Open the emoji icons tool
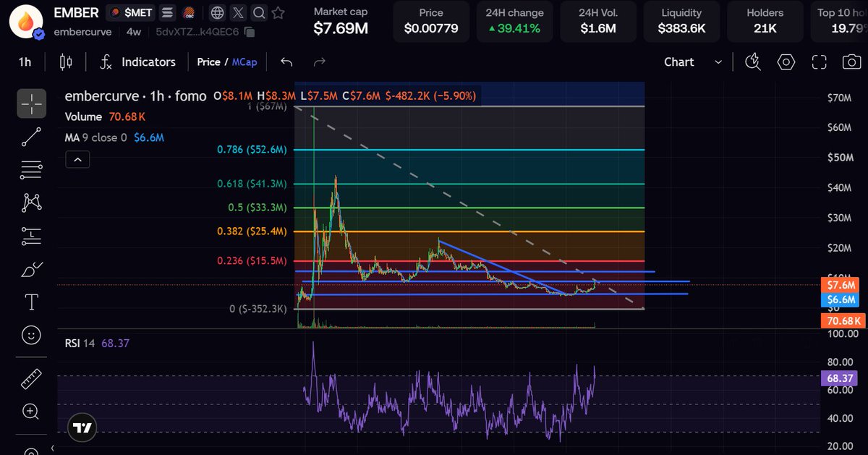The image size is (868, 455). point(32,336)
